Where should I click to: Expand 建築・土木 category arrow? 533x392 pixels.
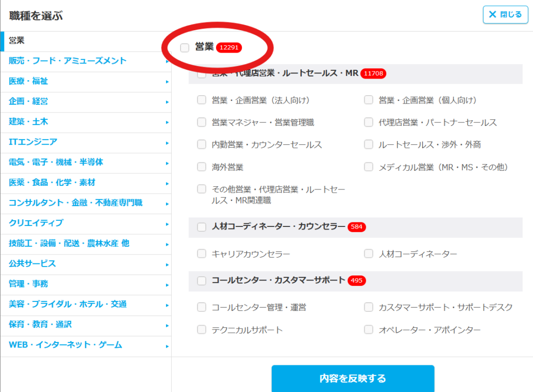[167, 122]
